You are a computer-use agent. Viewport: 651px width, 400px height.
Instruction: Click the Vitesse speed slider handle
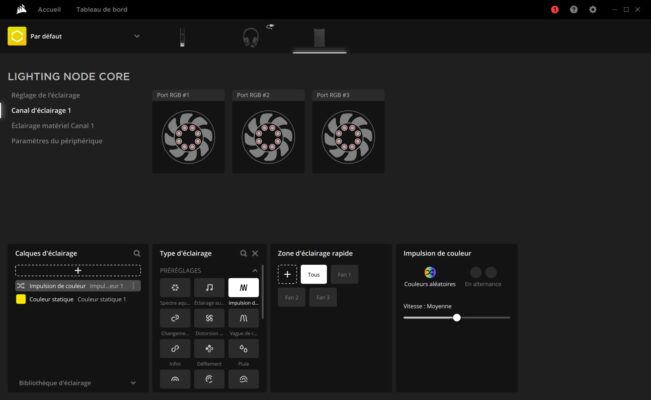pos(457,318)
